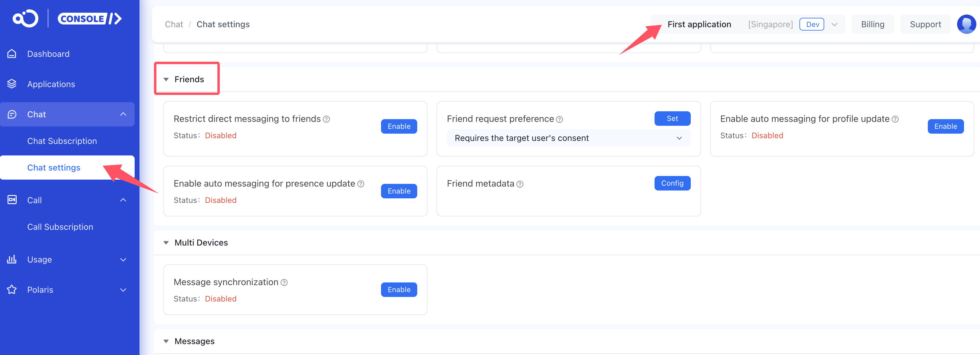Click Chat breadcrumb link
This screenshot has width=980, height=355.
[174, 24]
